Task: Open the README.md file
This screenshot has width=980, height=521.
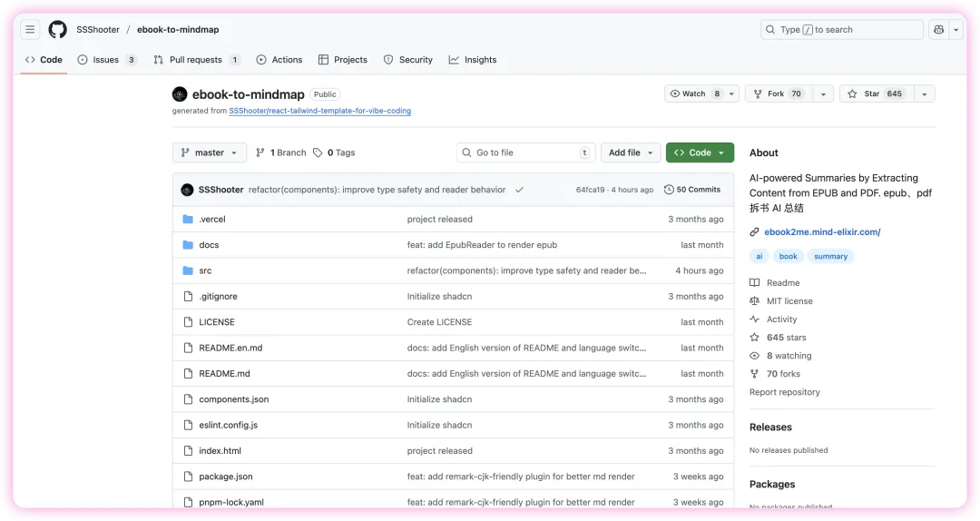Action: click(224, 373)
